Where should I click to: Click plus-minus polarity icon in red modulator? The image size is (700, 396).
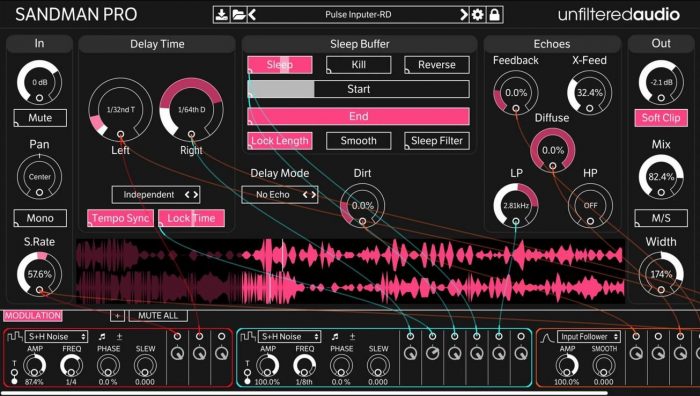click(x=120, y=337)
